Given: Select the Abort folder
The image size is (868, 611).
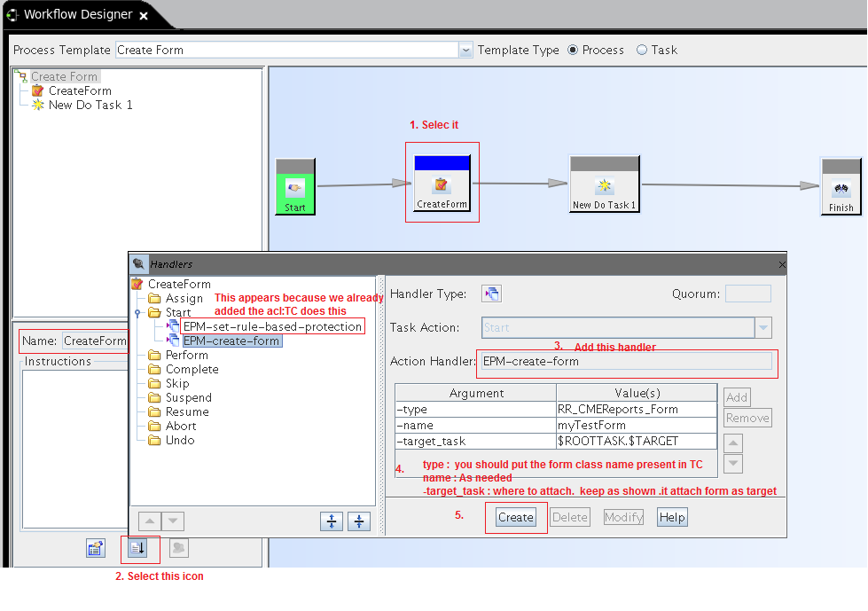Looking at the screenshot, I should 181,427.
